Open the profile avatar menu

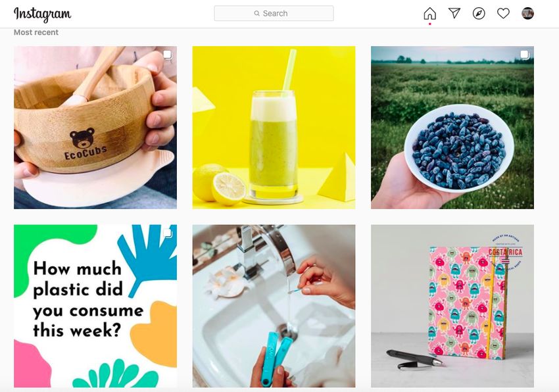coord(527,14)
